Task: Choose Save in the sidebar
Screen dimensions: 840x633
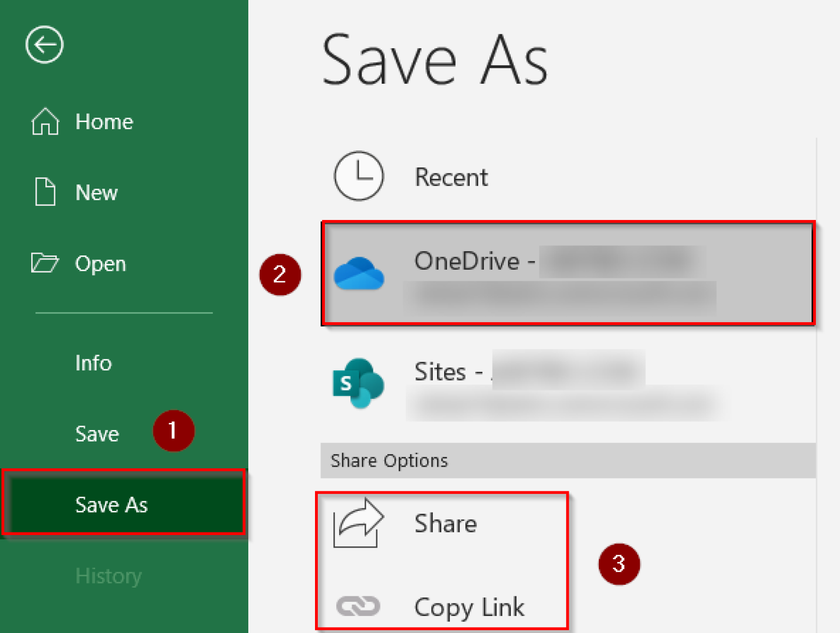Action: 97,434
